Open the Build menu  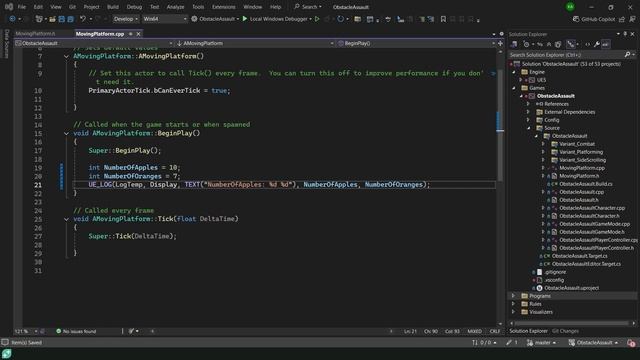tap(113, 7)
